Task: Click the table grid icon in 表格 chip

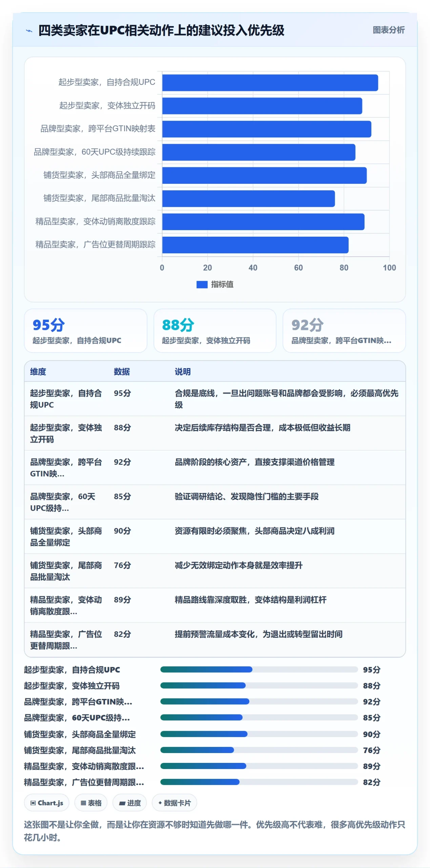Action: [x=83, y=803]
